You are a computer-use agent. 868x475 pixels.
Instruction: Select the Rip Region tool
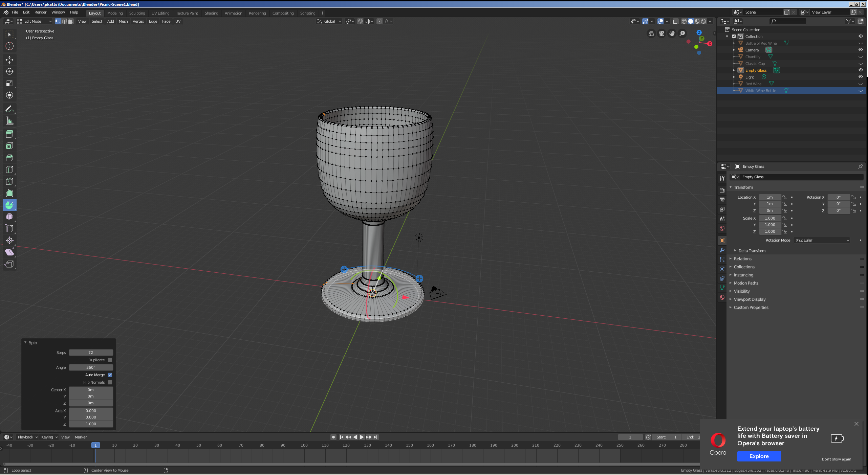[x=9, y=264]
